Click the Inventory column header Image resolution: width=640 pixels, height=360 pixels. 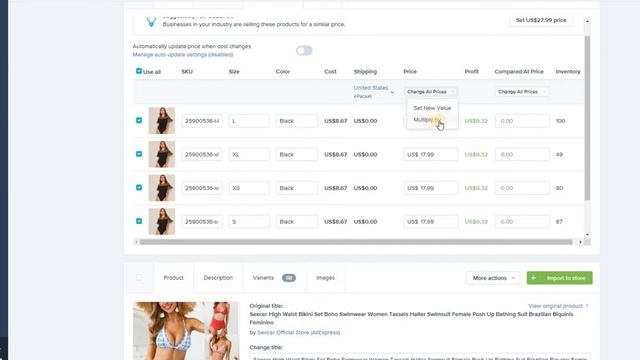[x=568, y=71]
